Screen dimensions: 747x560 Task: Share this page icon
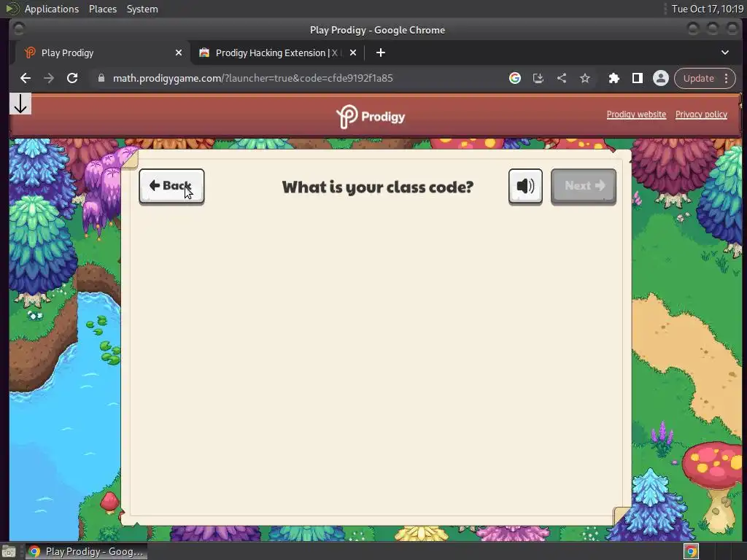click(x=562, y=78)
